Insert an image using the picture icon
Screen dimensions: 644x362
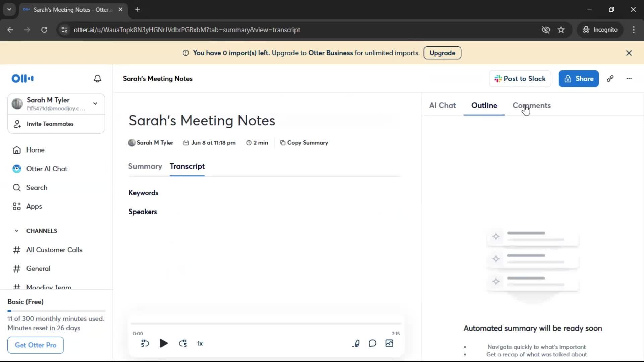389,343
